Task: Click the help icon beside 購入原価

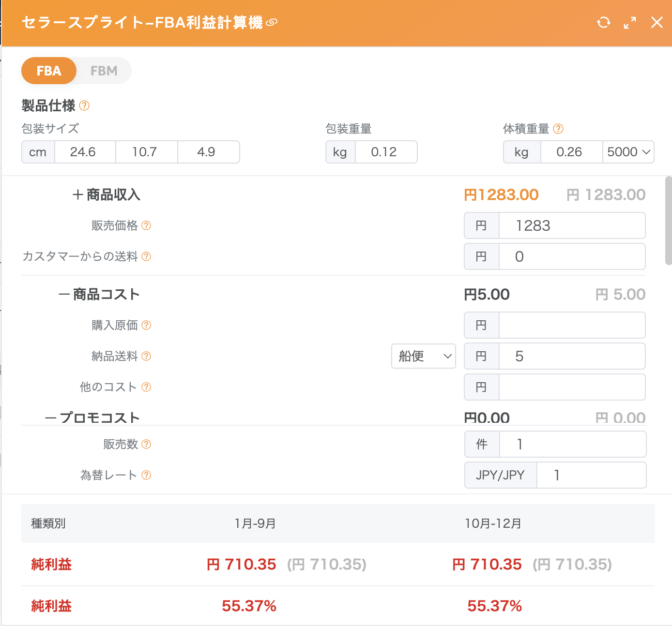Action: point(146,325)
